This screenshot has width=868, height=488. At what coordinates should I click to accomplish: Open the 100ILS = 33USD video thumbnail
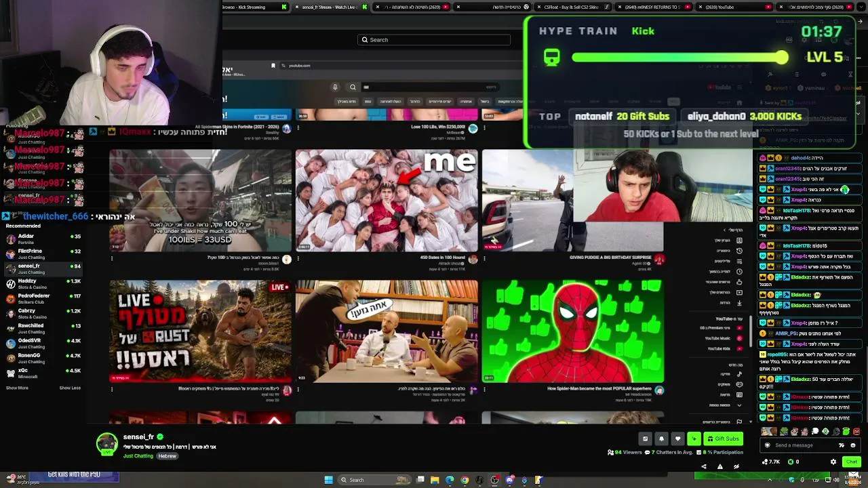point(201,201)
